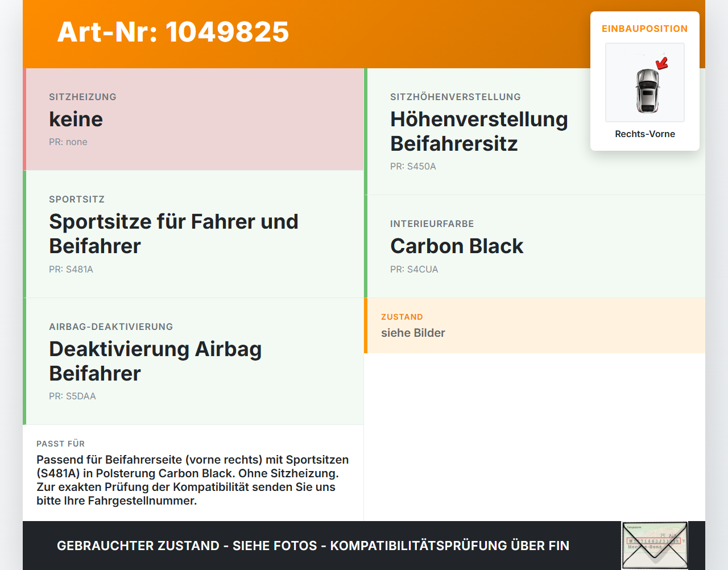Click the car position image with red arrow
This screenshot has height=570, width=728.
(x=645, y=82)
